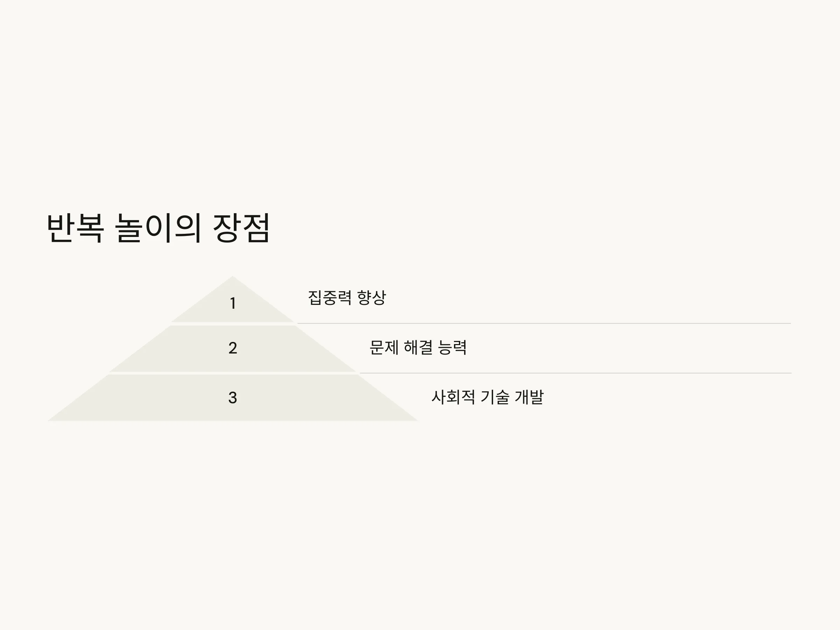Select the divider line under "문제 해결 능력"
The height and width of the screenshot is (630, 840).
(x=575, y=373)
